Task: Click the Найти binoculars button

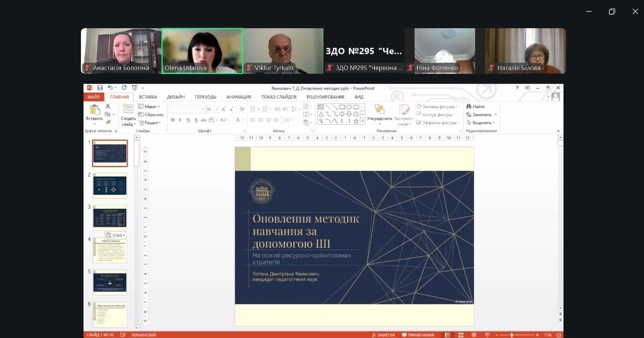Action: pyautogui.click(x=475, y=107)
